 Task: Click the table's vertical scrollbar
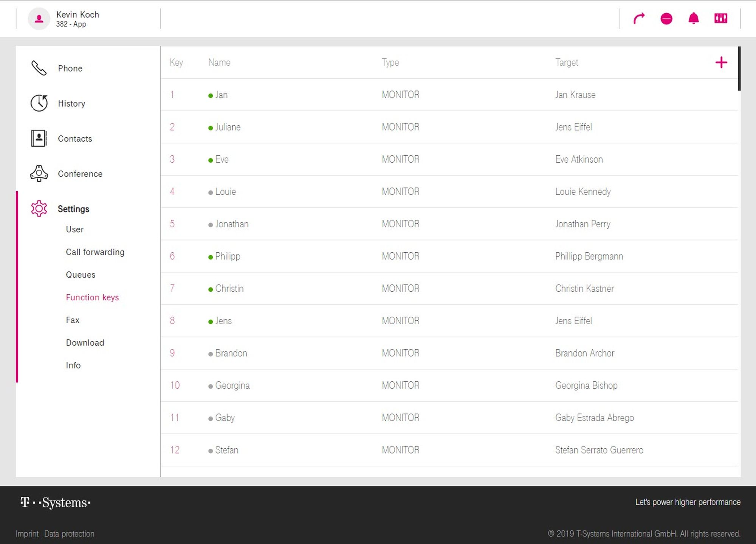pos(739,68)
